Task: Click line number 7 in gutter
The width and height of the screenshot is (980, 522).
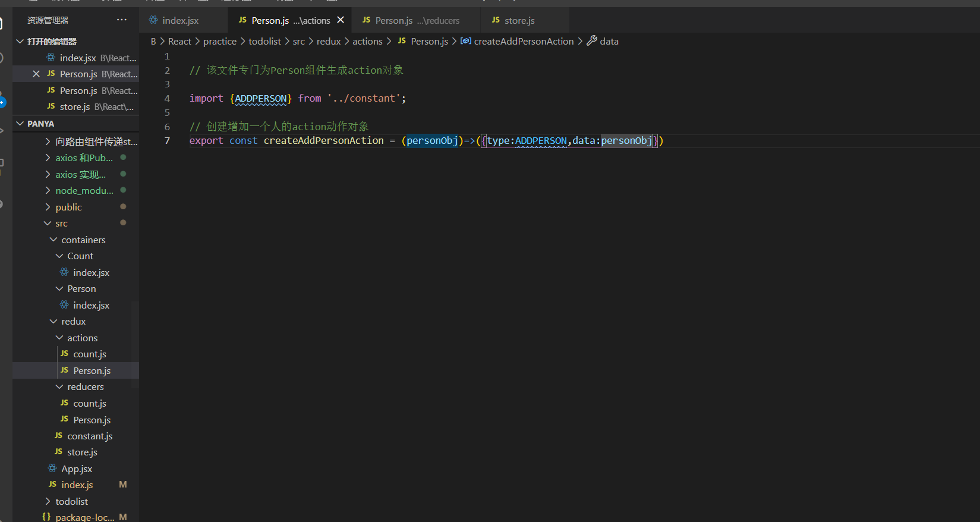Action: (x=167, y=140)
